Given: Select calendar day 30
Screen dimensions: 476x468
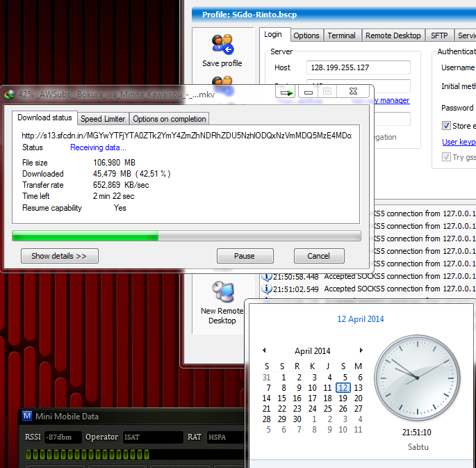Looking at the screenshot, I should [x=297, y=419].
